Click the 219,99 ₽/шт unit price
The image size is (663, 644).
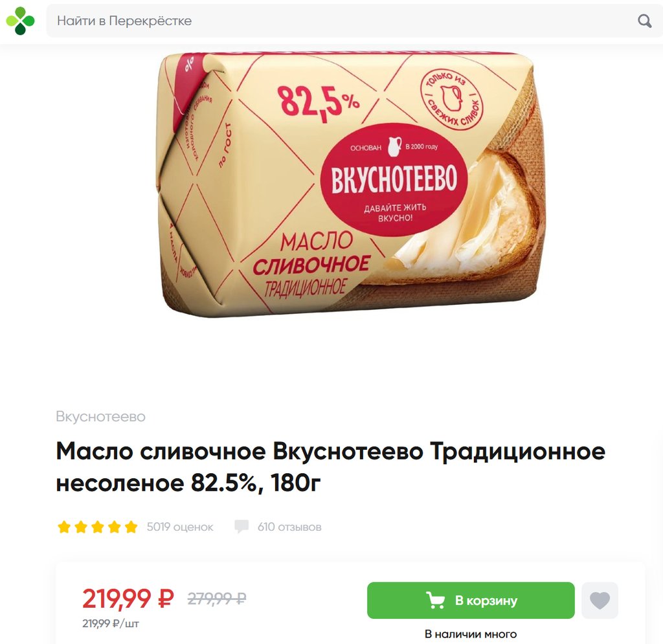pos(110,623)
